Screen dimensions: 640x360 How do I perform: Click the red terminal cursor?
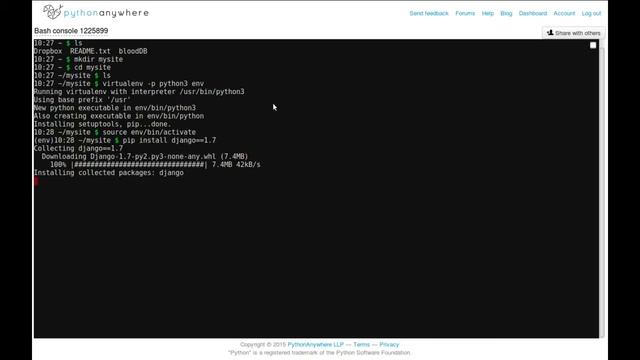point(36,181)
